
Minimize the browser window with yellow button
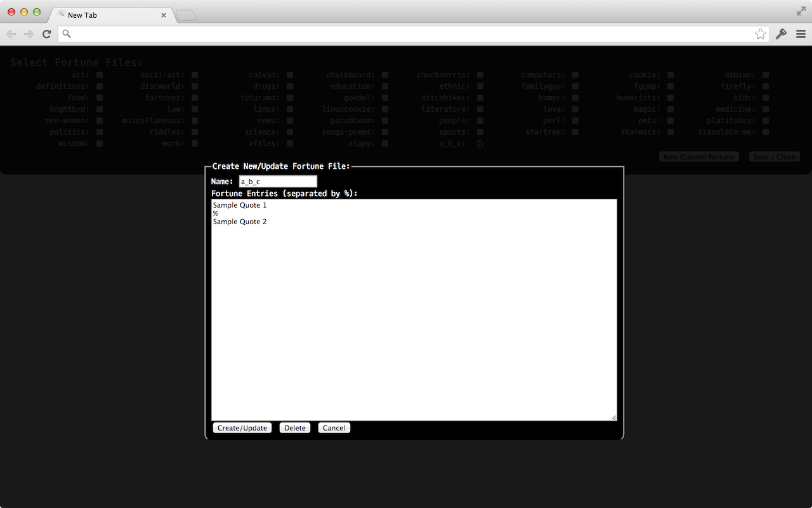tap(24, 12)
